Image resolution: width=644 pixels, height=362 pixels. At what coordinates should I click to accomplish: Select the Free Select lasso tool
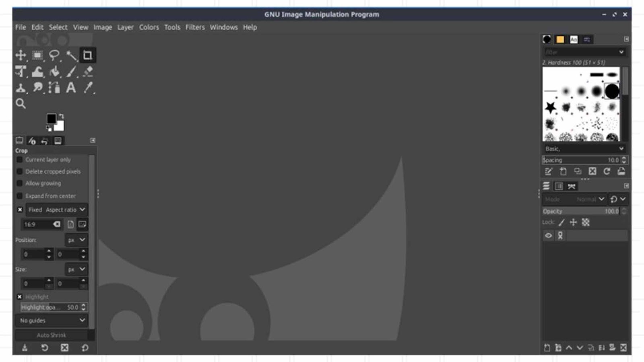(54, 55)
